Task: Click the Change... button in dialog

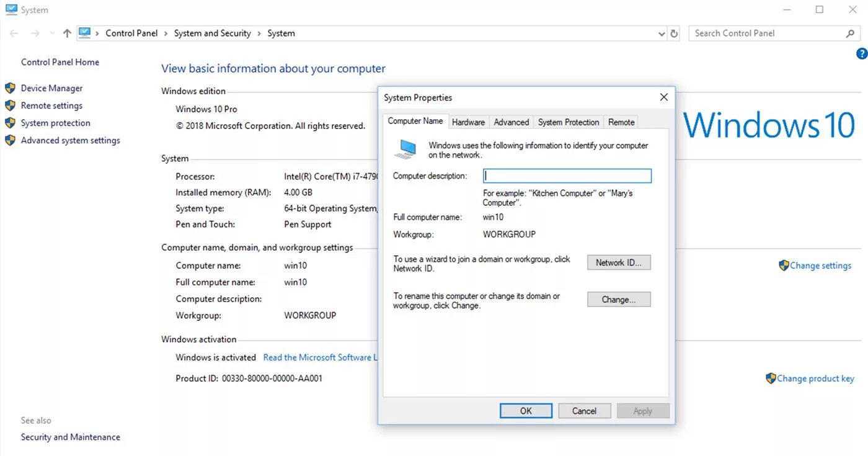Action: [x=619, y=300]
